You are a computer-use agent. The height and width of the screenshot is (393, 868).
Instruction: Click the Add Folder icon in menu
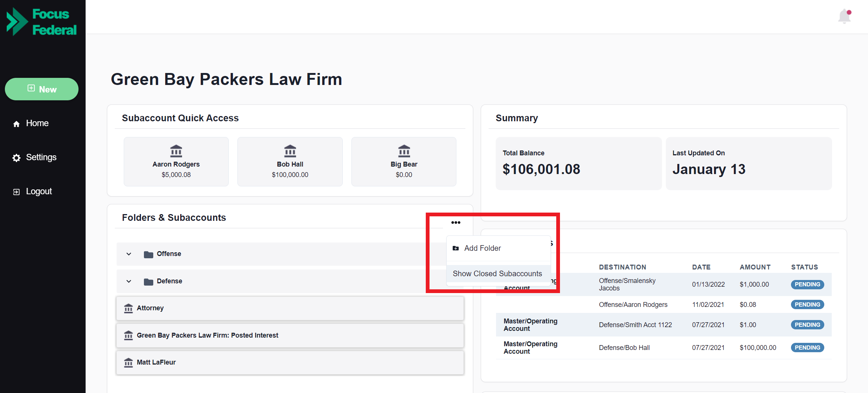point(456,248)
